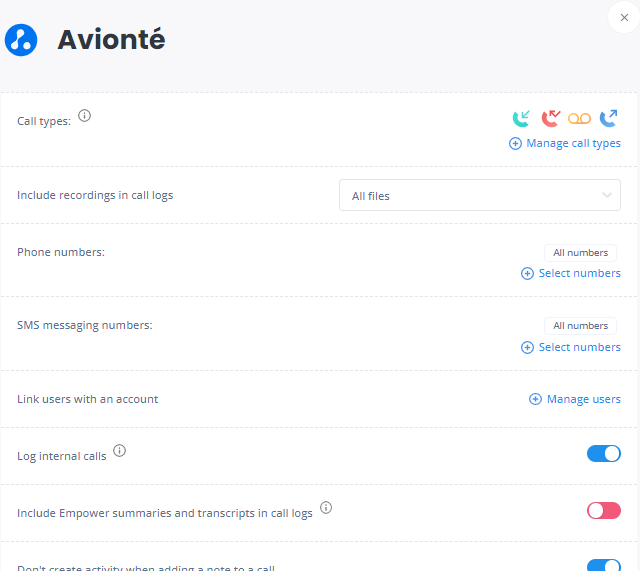Viewport: 640px width, 571px height.
Task: Click the info icon next to Empower summaries
Action: [326, 508]
